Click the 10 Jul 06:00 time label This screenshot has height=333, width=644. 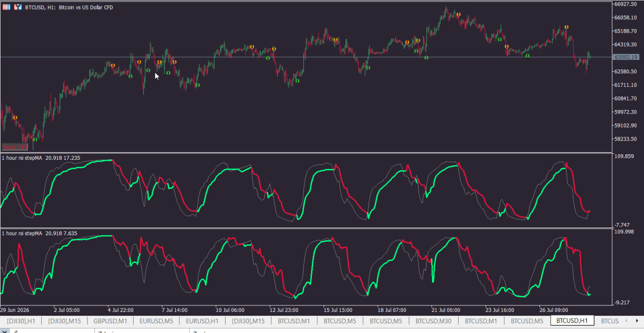pyautogui.click(x=230, y=310)
